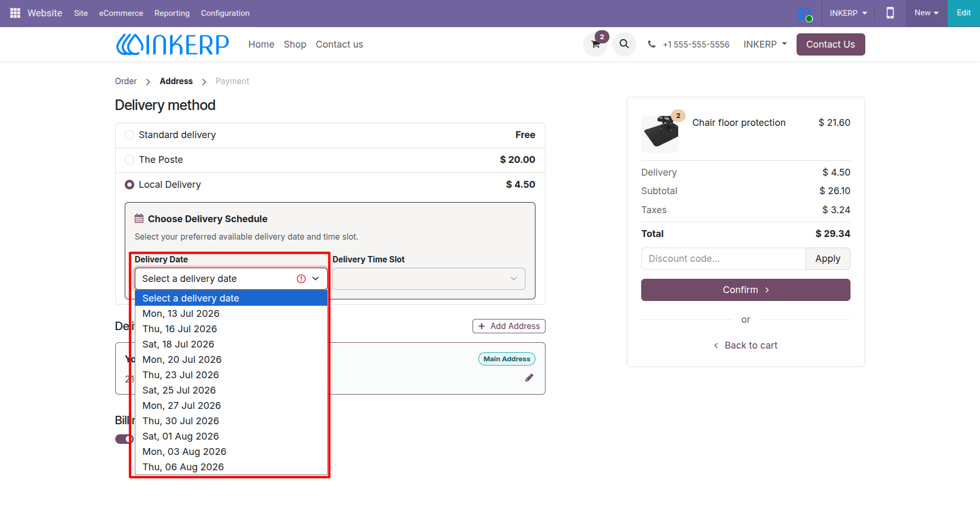Focus the Discount code input field
980x511 pixels.
tap(723, 259)
